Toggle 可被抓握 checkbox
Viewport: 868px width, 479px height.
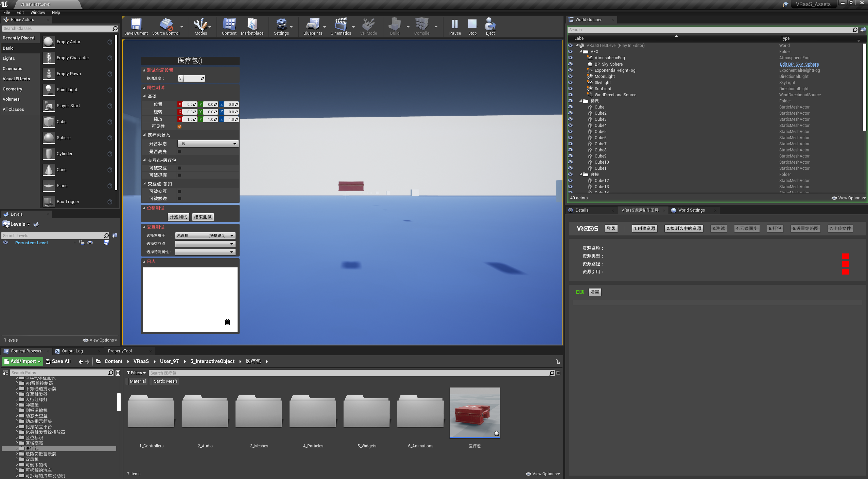coord(179,175)
